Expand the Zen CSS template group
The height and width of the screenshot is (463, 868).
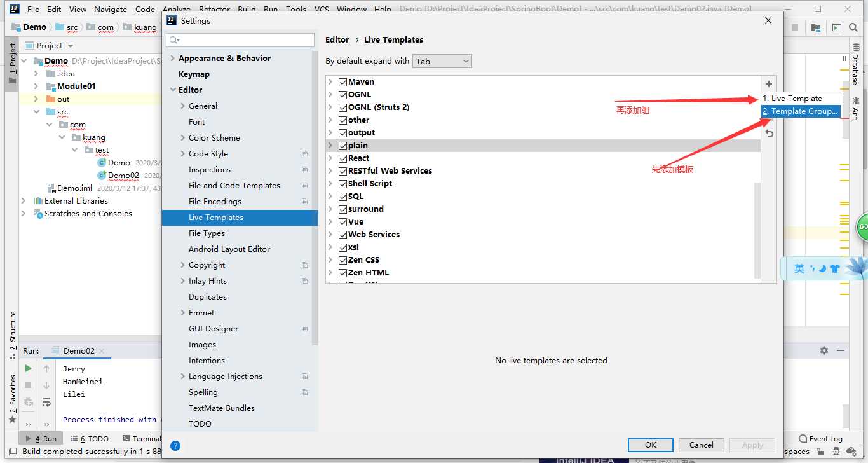[330, 260]
